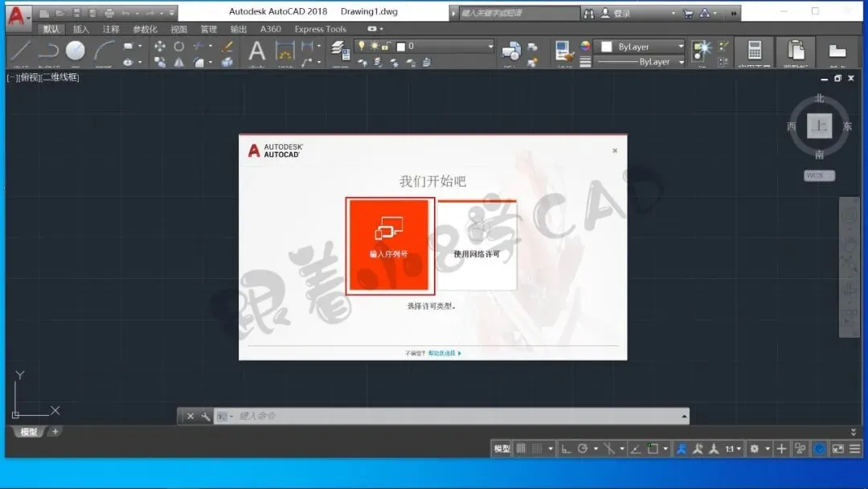Viewport: 868px width, 489px height.
Task: Toggle ortho mode in the status bar
Action: coord(566,449)
